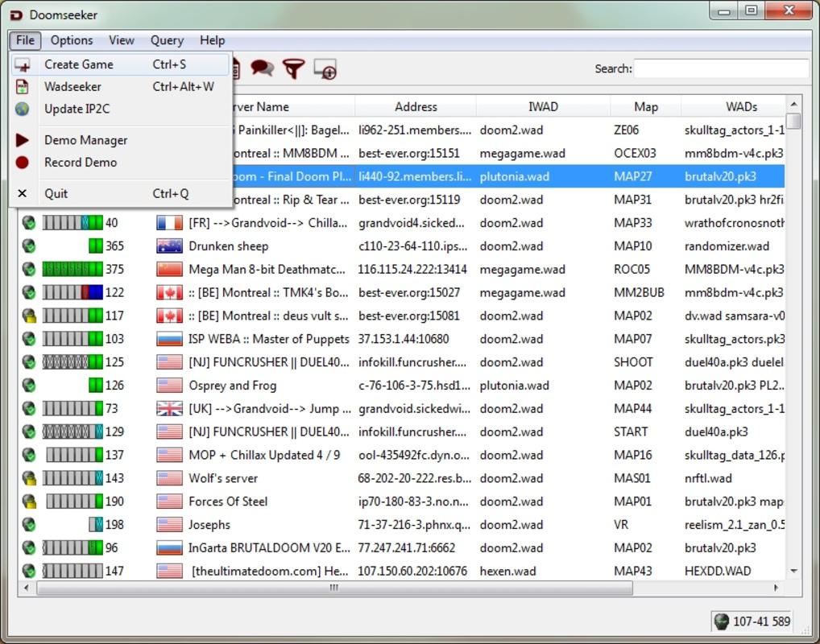Choose Record Demo menu item
This screenshot has height=644, width=820.
point(120,162)
